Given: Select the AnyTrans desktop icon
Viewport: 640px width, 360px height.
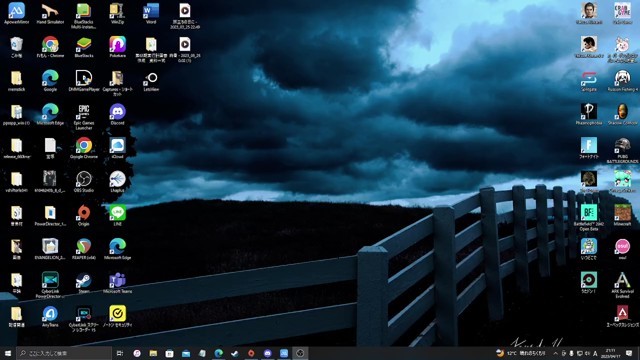Looking at the screenshot, I should pos(50,316).
